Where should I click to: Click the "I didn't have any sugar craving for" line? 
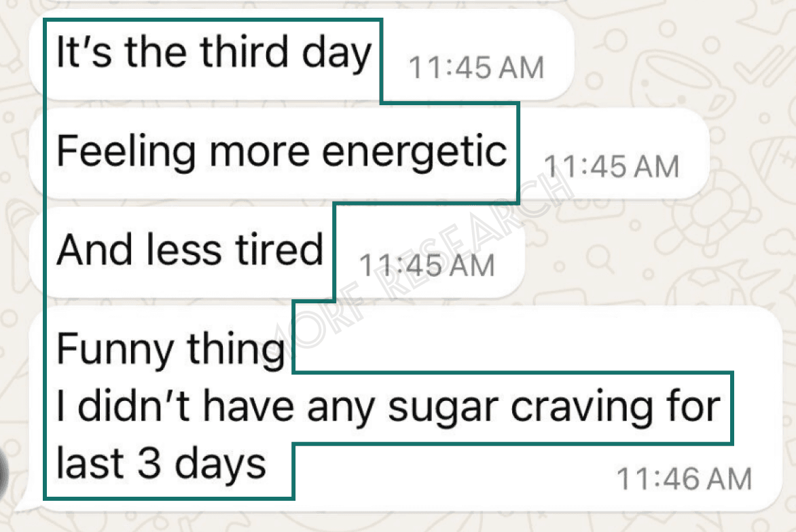(388, 406)
